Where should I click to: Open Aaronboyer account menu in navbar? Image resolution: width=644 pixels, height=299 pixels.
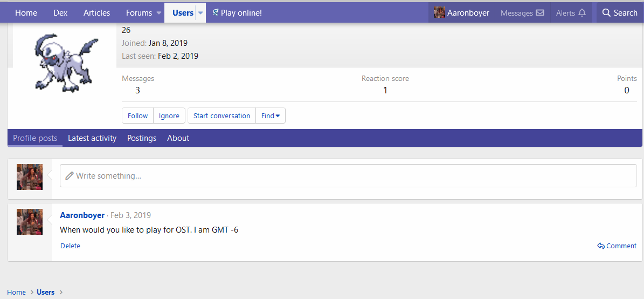[462, 13]
